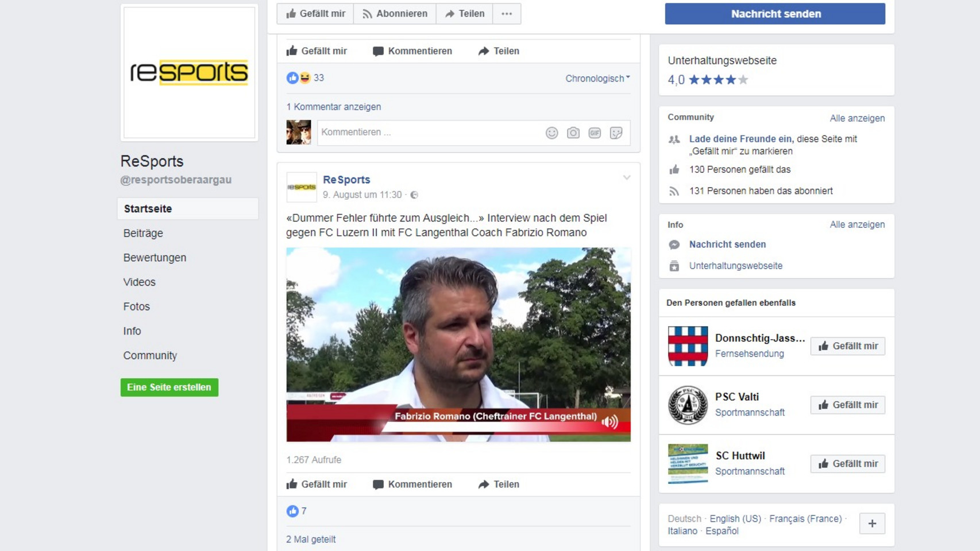Image resolution: width=980 pixels, height=551 pixels.
Task: Open the sticker picker in comment box
Action: (x=616, y=133)
